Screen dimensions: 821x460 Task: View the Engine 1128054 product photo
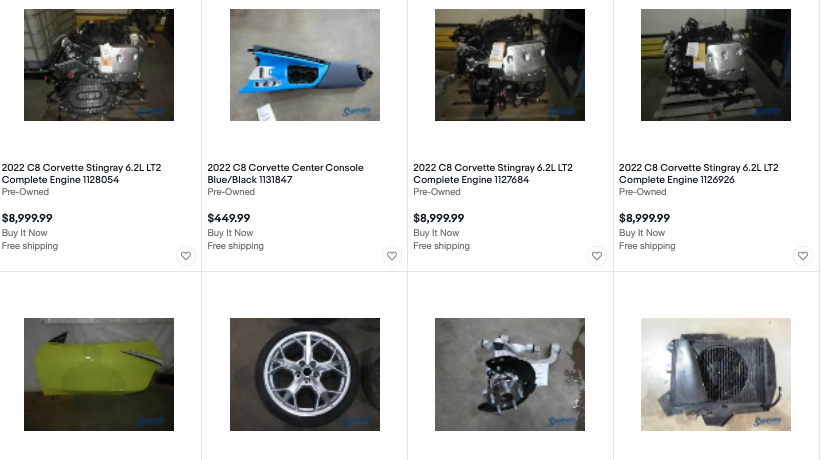[x=99, y=65]
